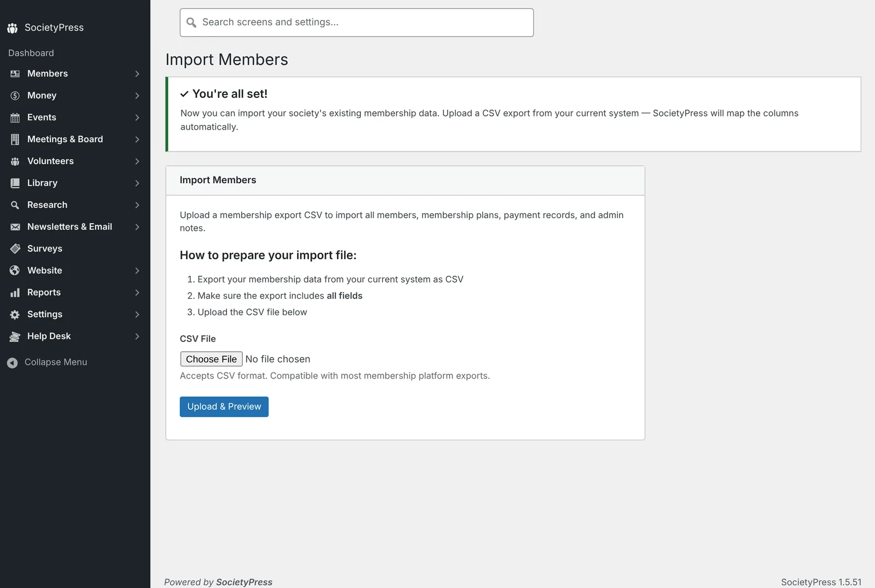Viewport: 875px width, 588px height.
Task: Click SocietyPress link in footer
Action: click(x=244, y=583)
